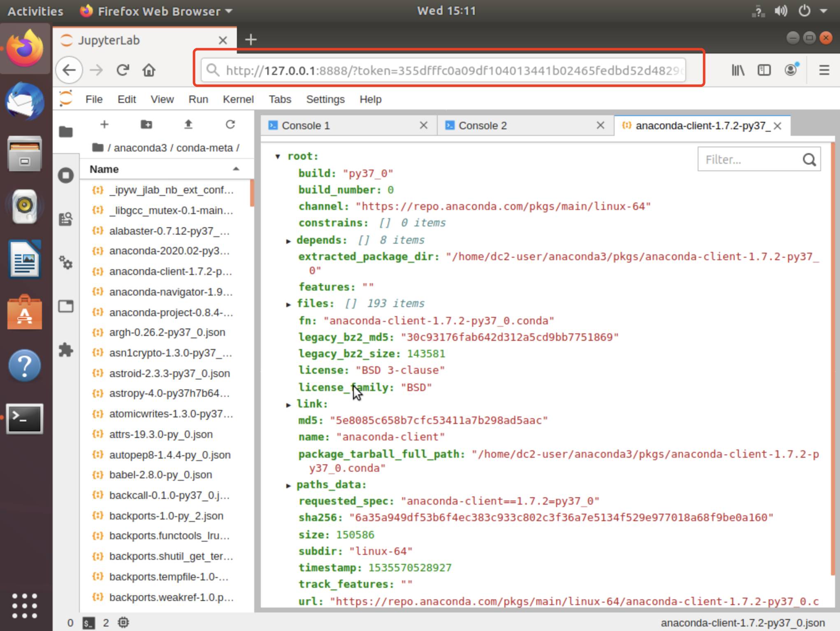Viewport: 840px width, 631px height.
Task: Open the Settings menu
Action: click(x=325, y=99)
